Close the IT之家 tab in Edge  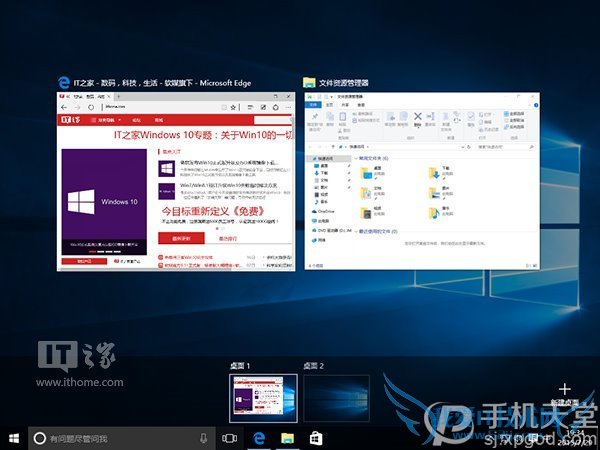pos(109,96)
